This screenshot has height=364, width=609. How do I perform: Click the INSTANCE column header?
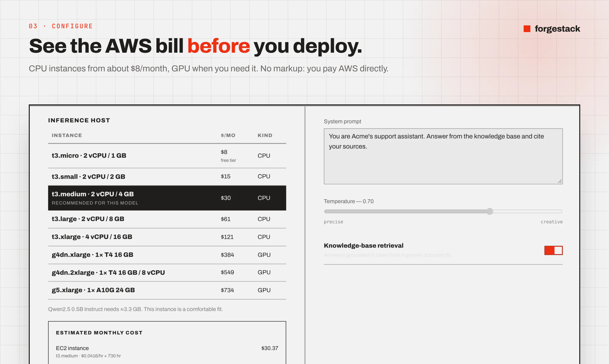pos(67,135)
